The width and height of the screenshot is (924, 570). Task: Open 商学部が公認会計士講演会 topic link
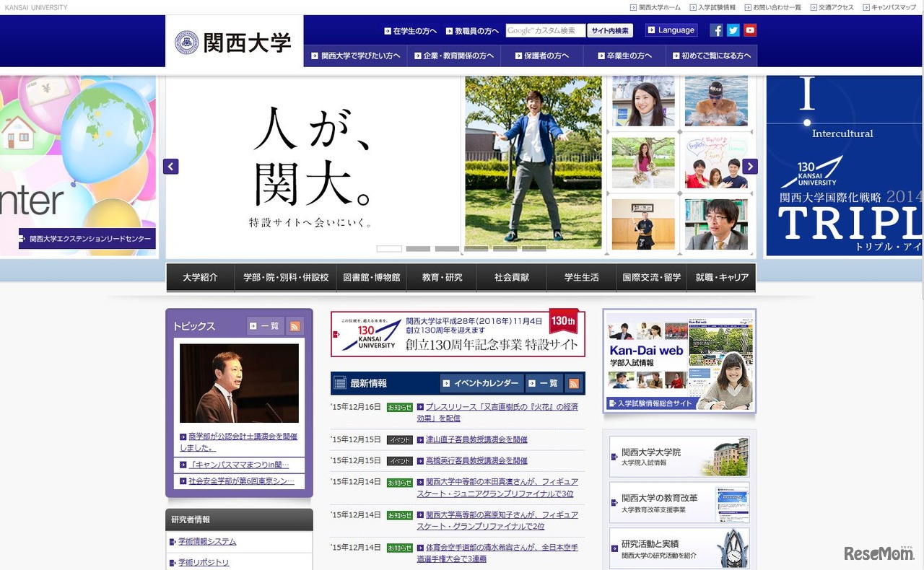coord(239,442)
